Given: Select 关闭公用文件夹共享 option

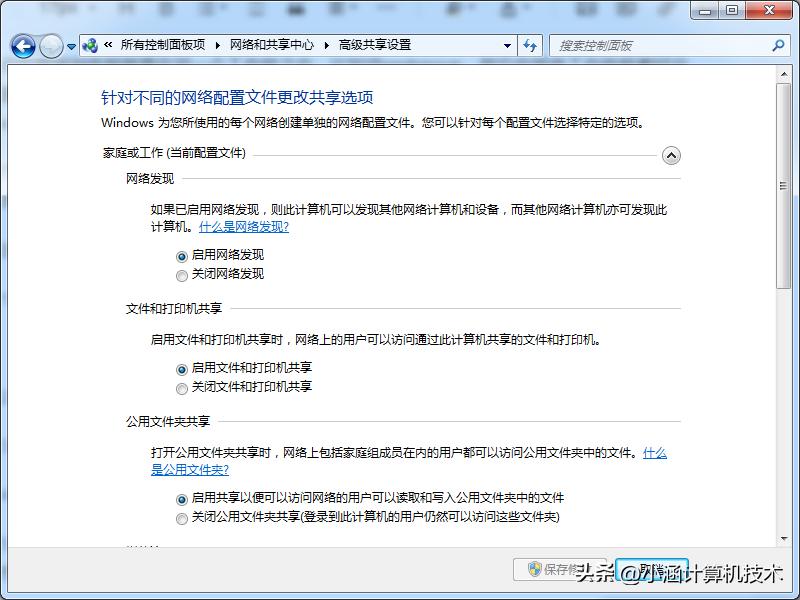Looking at the screenshot, I should pyautogui.click(x=182, y=518).
